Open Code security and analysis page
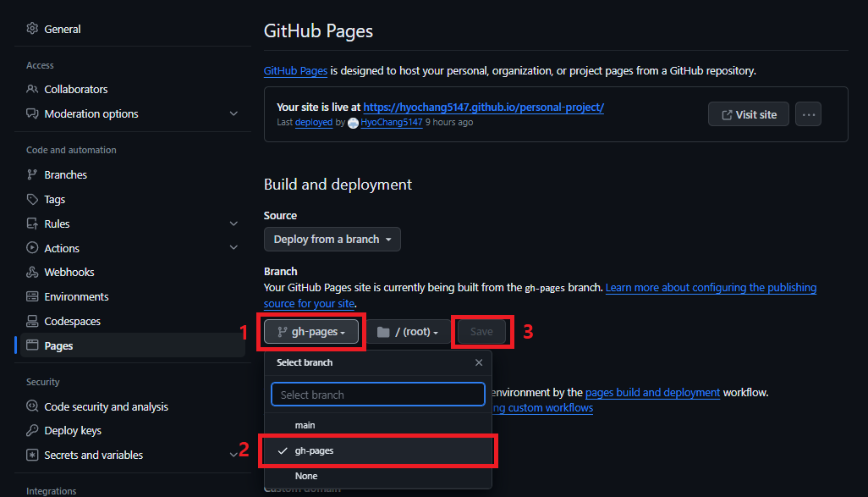 tap(107, 406)
